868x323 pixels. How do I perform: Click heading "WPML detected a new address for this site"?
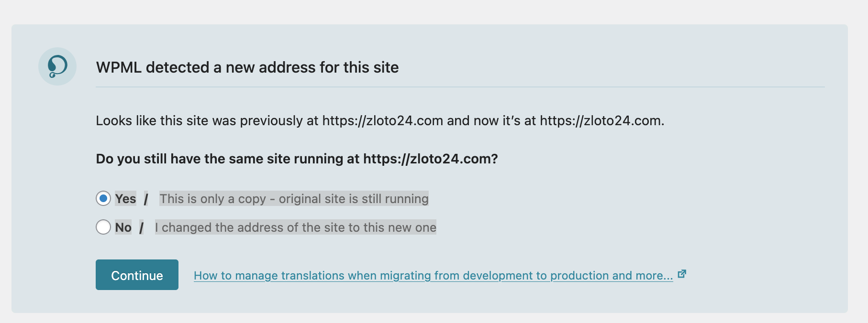247,67
